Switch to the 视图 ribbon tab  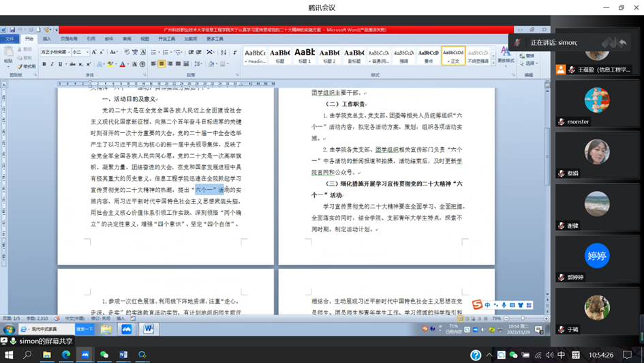[144, 39]
